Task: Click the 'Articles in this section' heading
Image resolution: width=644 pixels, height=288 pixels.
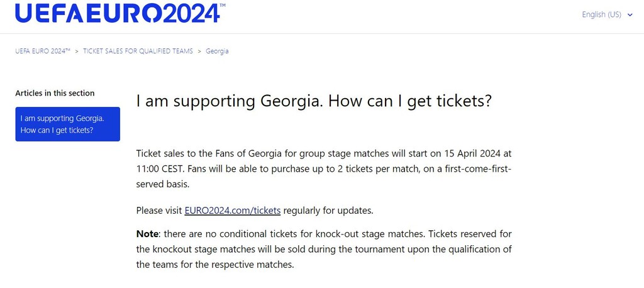Action: [x=55, y=93]
